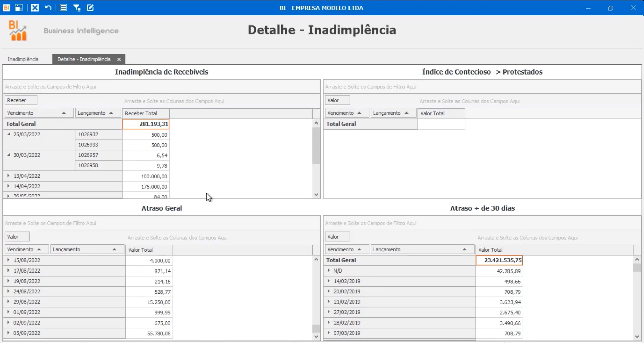Expand the 02/09/2022 row

(x=9, y=323)
